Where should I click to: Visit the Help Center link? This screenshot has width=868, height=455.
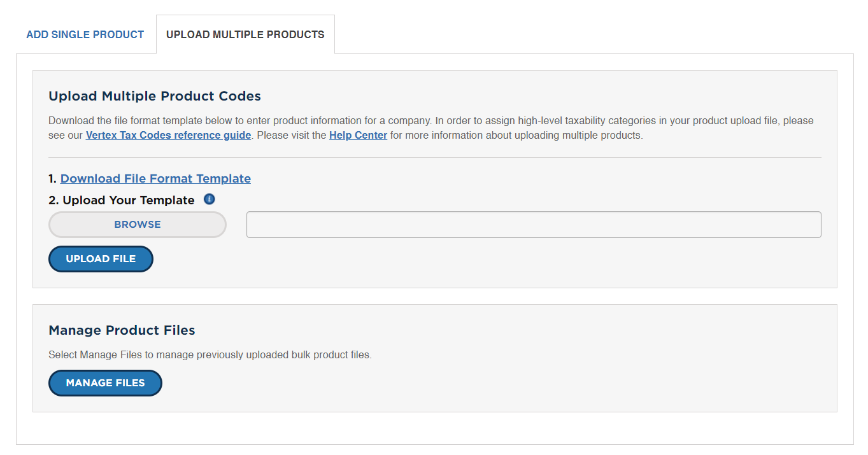pos(358,135)
